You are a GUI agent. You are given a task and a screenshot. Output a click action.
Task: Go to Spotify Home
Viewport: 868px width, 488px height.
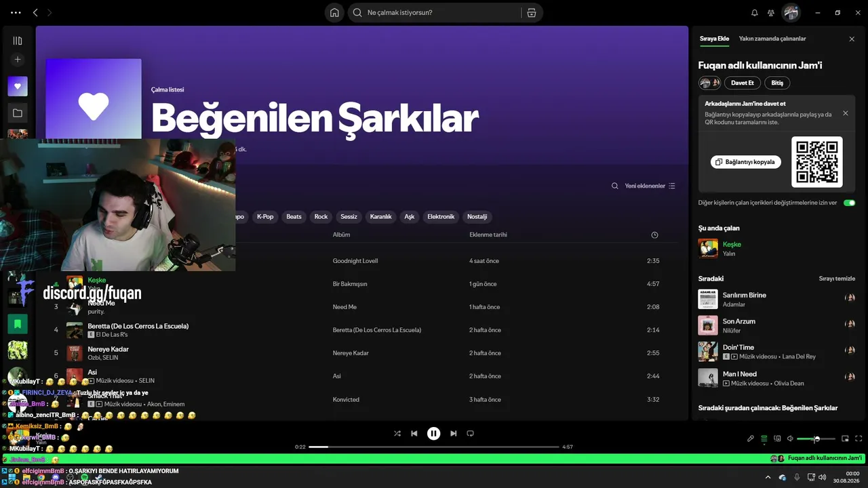(334, 12)
